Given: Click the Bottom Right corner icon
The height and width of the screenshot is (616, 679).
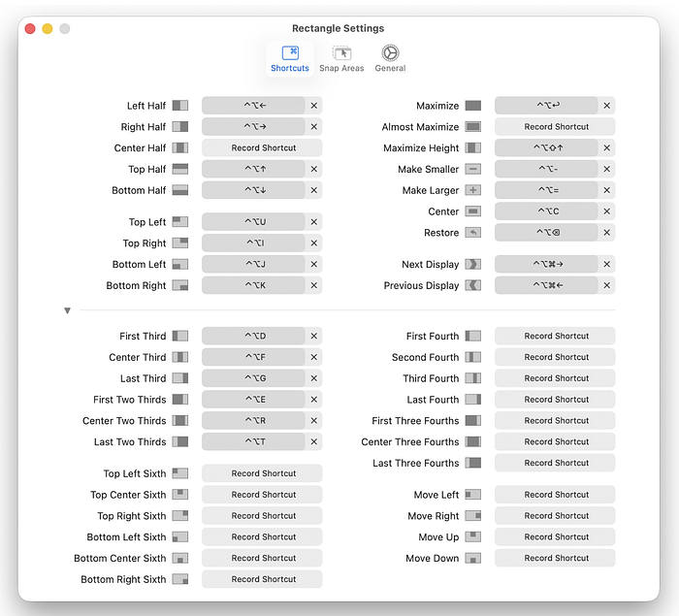Looking at the screenshot, I should point(180,285).
